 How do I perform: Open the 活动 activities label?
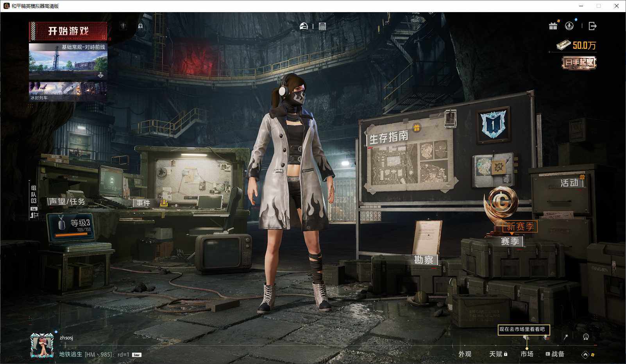[569, 183]
